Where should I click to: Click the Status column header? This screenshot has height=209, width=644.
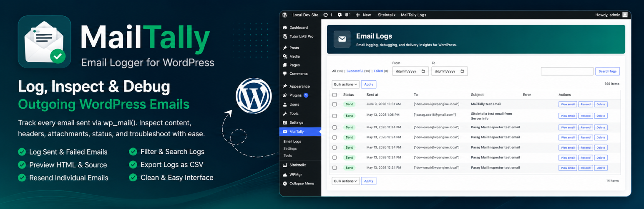[348, 95]
